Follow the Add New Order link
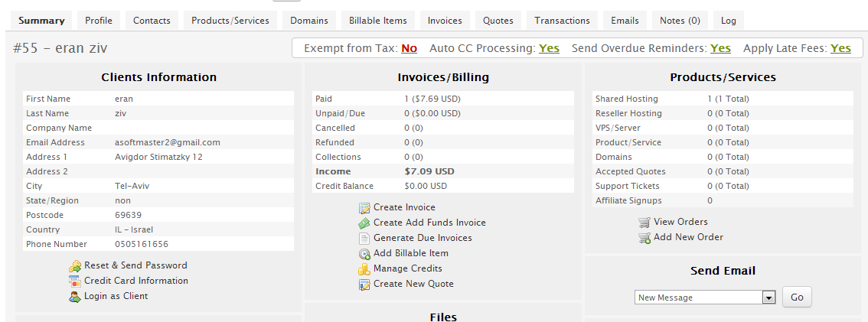The height and width of the screenshot is (322, 868). pyautogui.click(x=688, y=237)
